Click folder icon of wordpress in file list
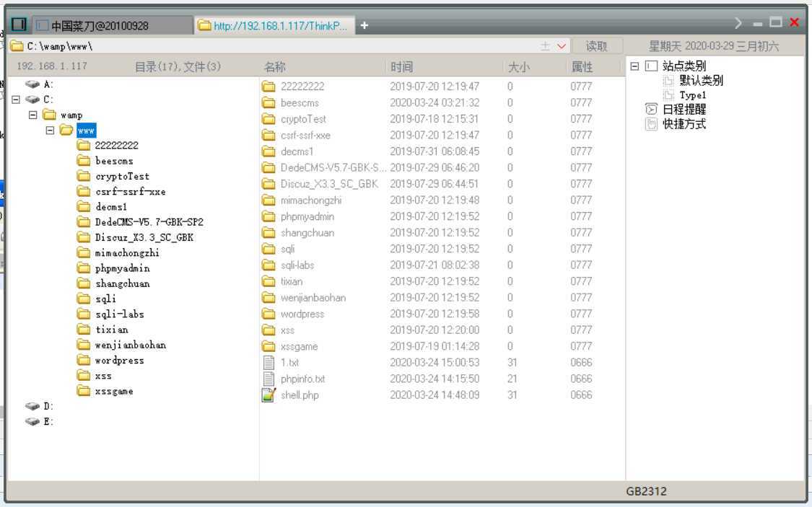Viewport: 812px width, 507px height. pos(269,314)
